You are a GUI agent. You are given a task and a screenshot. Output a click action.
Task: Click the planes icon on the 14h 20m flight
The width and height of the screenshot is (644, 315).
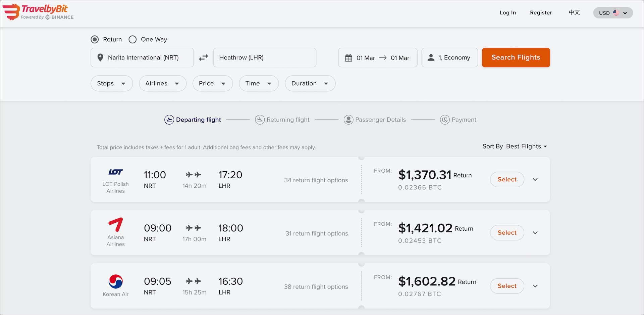pos(194,175)
